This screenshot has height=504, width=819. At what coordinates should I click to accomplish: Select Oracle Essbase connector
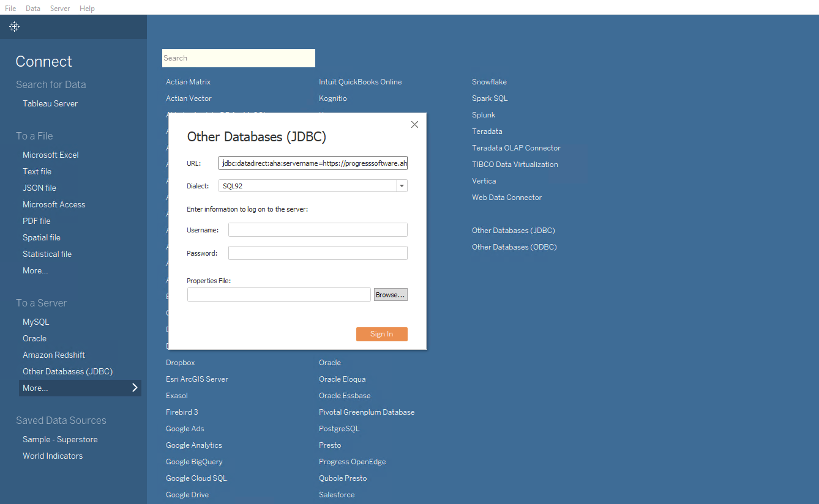click(345, 396)
